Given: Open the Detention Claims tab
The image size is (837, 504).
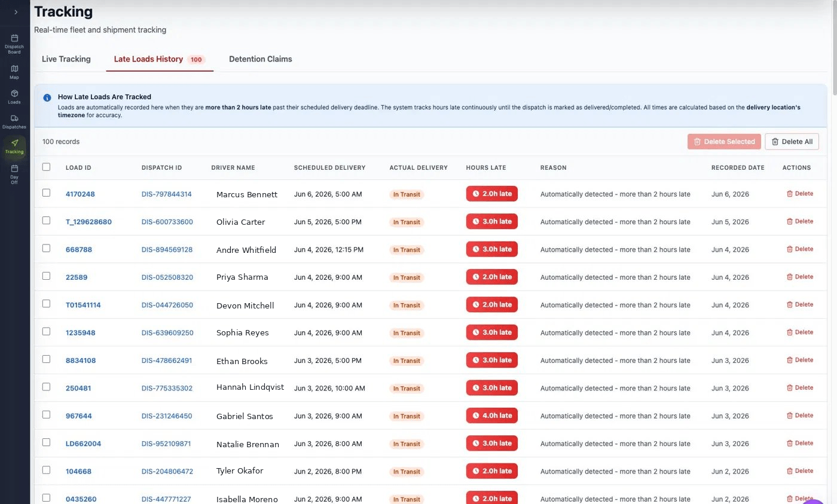Looking at the screenshot, I should tap(261, 59).
